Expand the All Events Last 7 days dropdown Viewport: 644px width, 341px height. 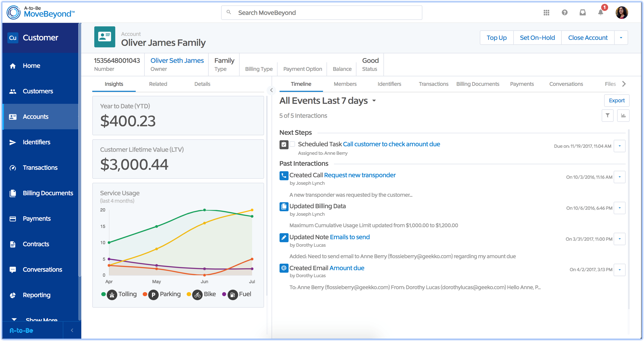click(x=374, y=101)
